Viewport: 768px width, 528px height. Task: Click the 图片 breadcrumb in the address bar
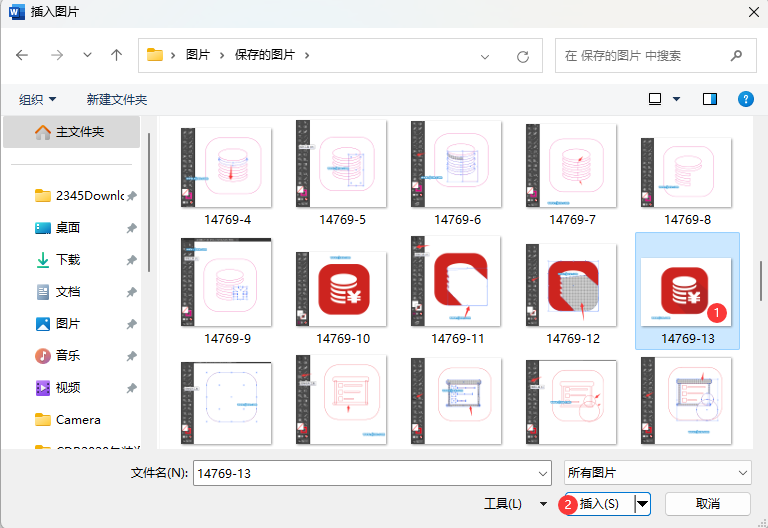(198, 55)
